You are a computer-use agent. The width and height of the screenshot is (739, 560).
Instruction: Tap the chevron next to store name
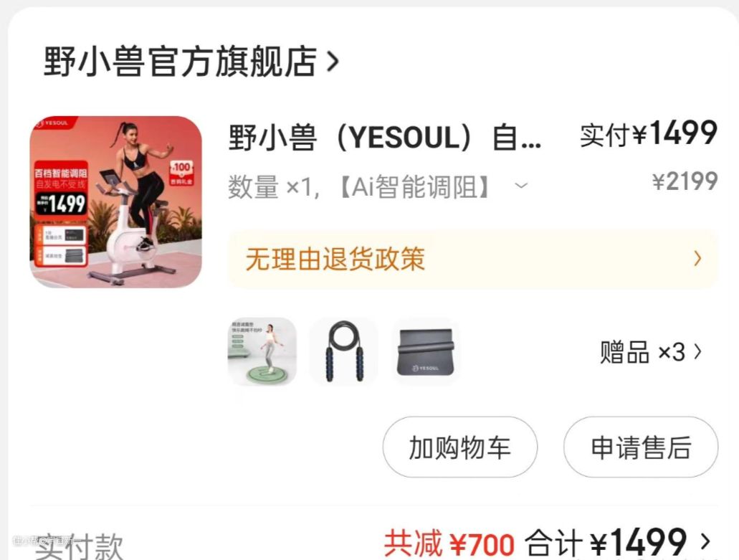pos(333,61)
